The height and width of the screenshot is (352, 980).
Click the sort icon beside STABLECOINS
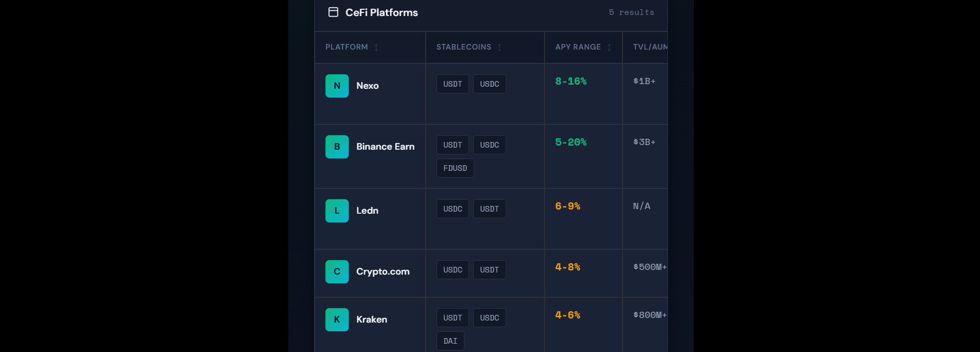[499, 47]
